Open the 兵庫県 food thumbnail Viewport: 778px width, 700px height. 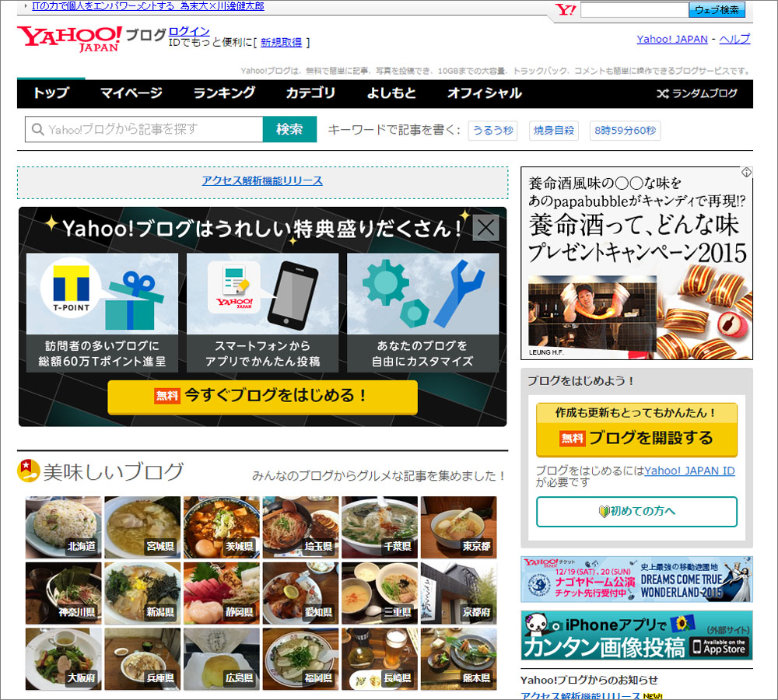(142, 660)
